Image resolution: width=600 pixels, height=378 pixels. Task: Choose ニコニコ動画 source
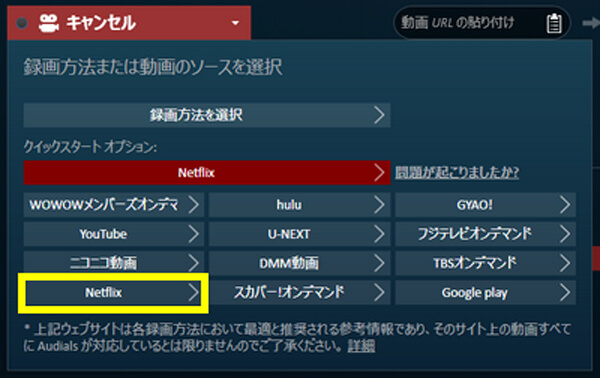114,263
